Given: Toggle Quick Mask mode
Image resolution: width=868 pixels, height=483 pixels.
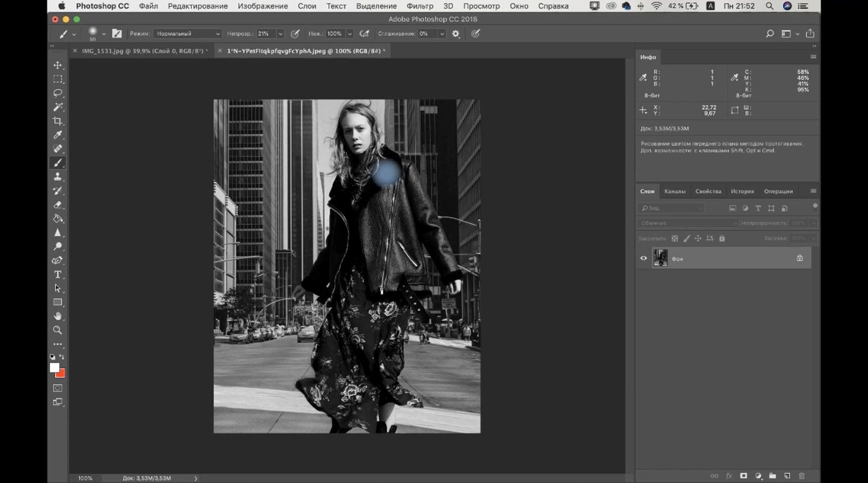Looking at the screenshot, I should (x=58, y=388).
